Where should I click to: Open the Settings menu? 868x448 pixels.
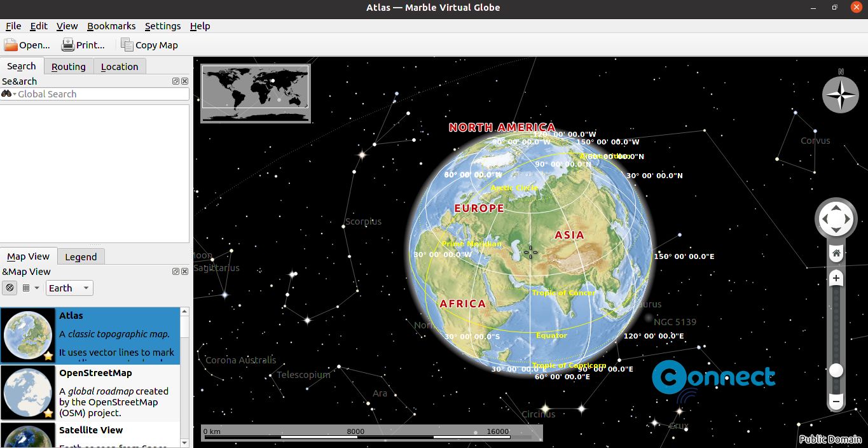(x=163, y=26)
